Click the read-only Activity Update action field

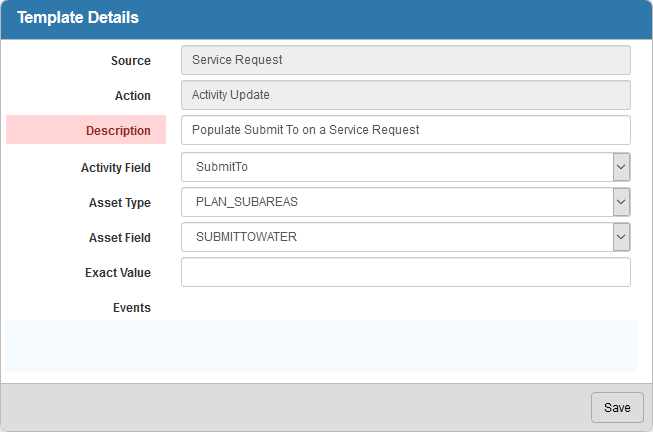tap(406, 95)
